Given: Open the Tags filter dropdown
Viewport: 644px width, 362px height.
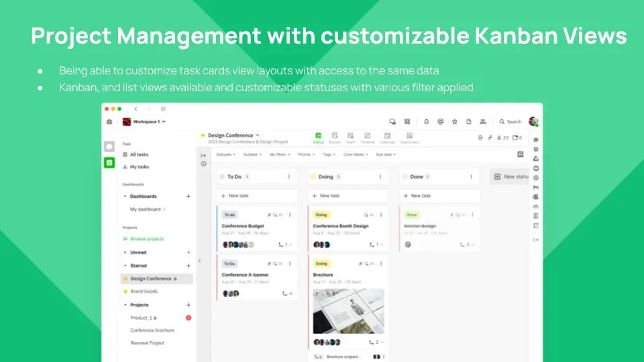Looking at the screenshot, I should coord(329,154).
